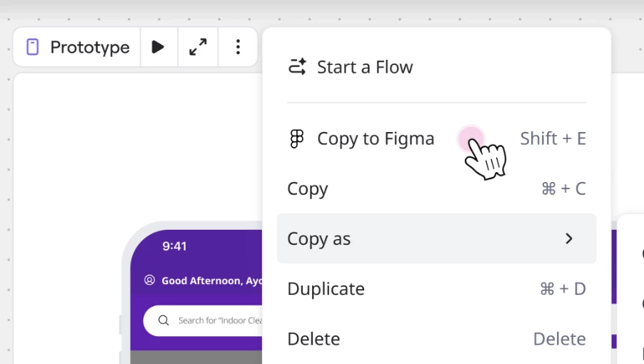Click the Prototype label button

tap(77, 47)
